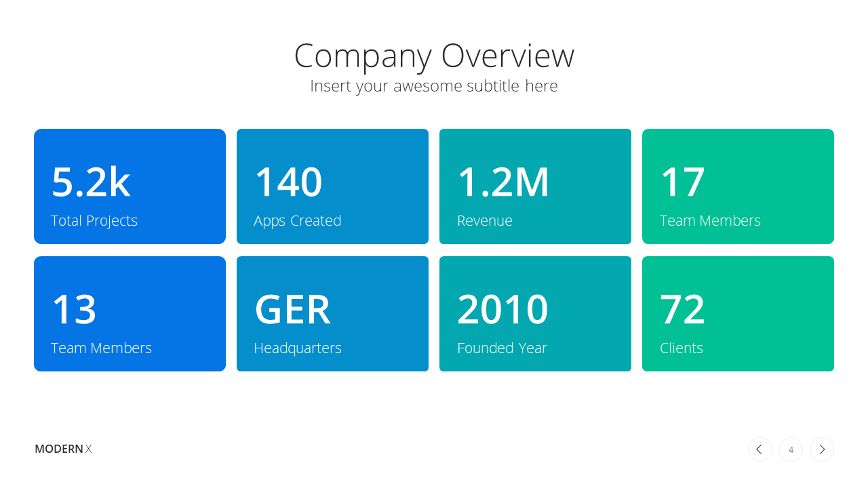This screenshot has width=868, height=488.
Task: Select the 1.2M Revenue card
Action: pyautogui.click(x=535, y=186)
